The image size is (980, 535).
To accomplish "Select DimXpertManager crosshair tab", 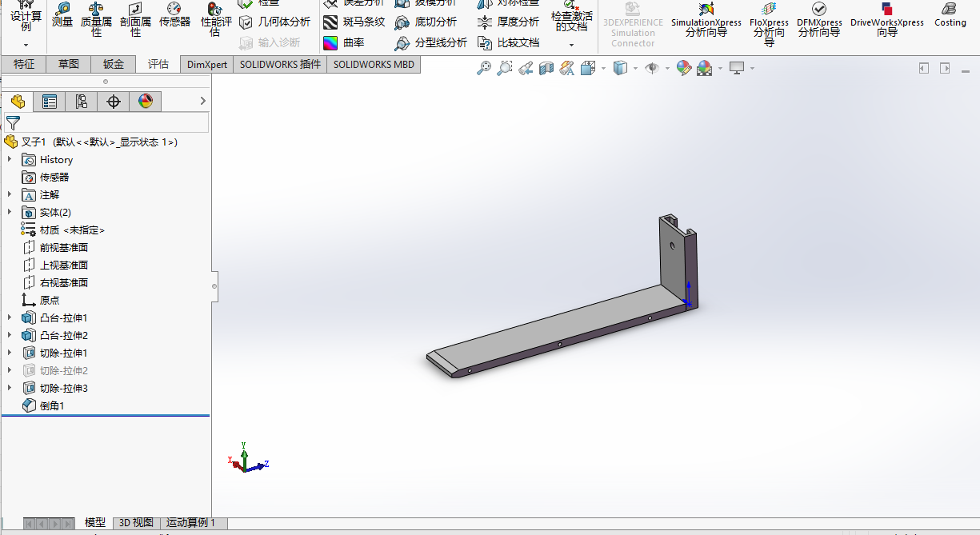I will tap(114, 101).
